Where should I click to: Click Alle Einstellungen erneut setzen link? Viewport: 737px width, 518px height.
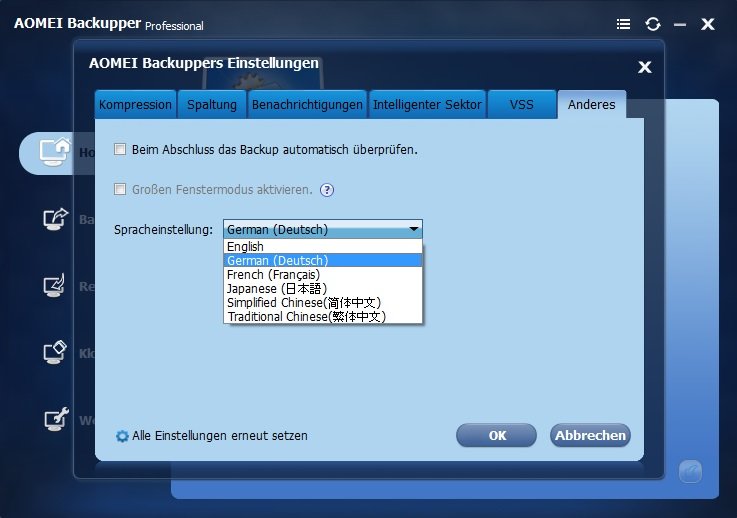click(220, 436)
